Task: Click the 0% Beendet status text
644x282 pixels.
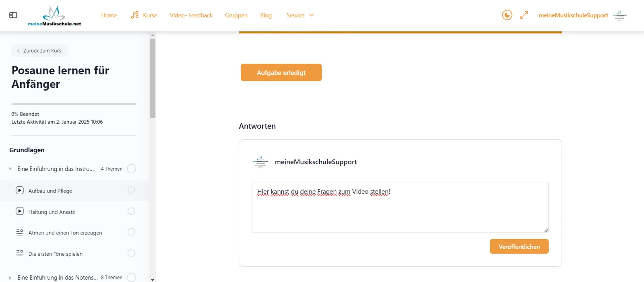Action: point(25,114)
